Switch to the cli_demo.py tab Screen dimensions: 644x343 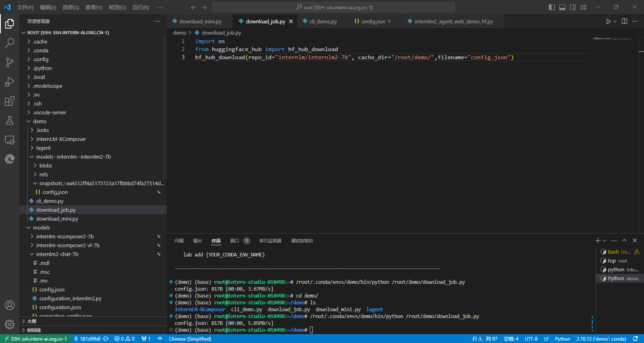[323, 21]
